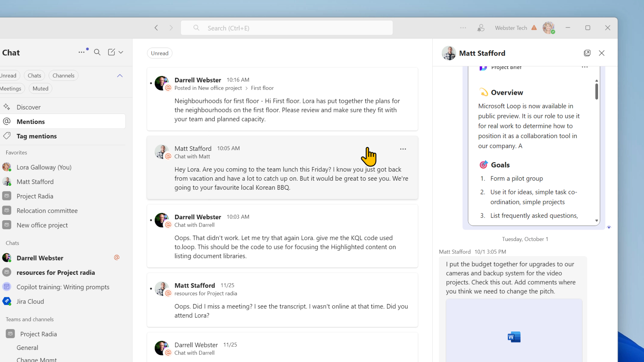This screenshot has width=644, height=362.
Task: Open Tag mentions
Action: 37,136
